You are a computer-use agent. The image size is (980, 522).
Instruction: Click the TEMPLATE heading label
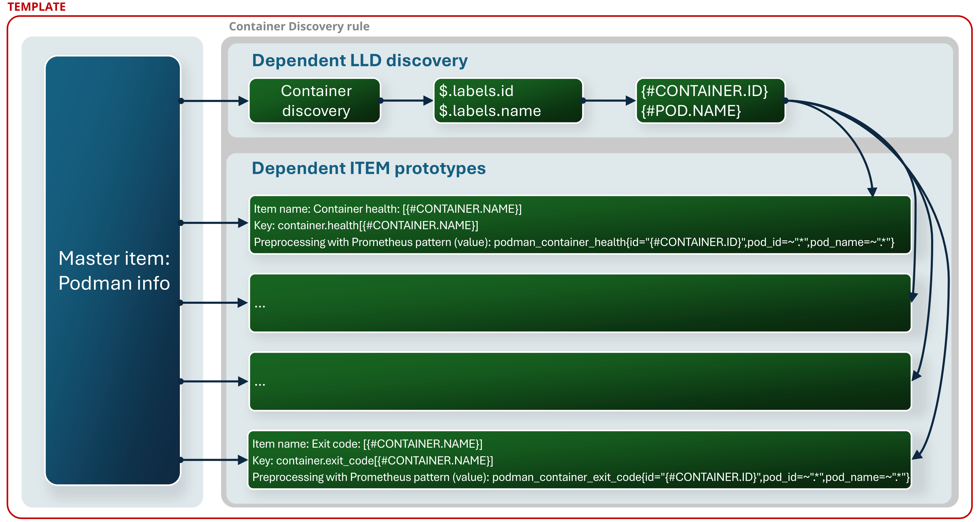click(37, 7)
